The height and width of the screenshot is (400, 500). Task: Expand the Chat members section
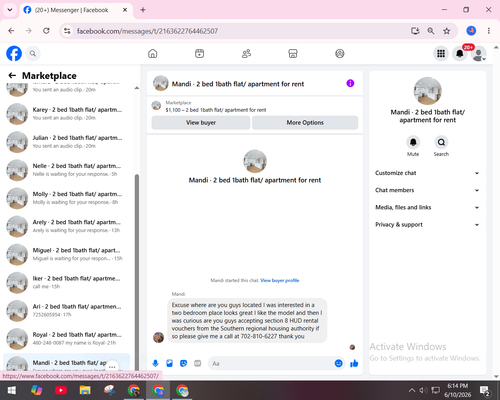pos(427,190)
